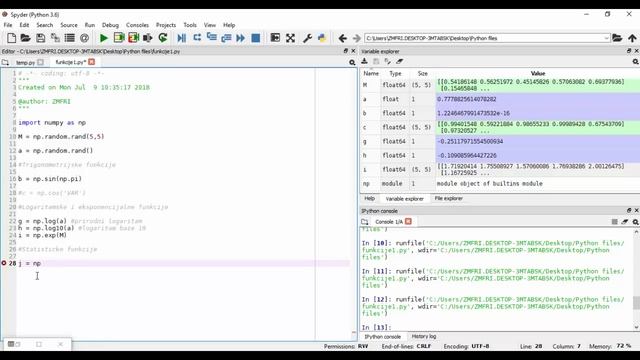
Task: Undock the IPython console pane
Action: (x=629, y=211)
